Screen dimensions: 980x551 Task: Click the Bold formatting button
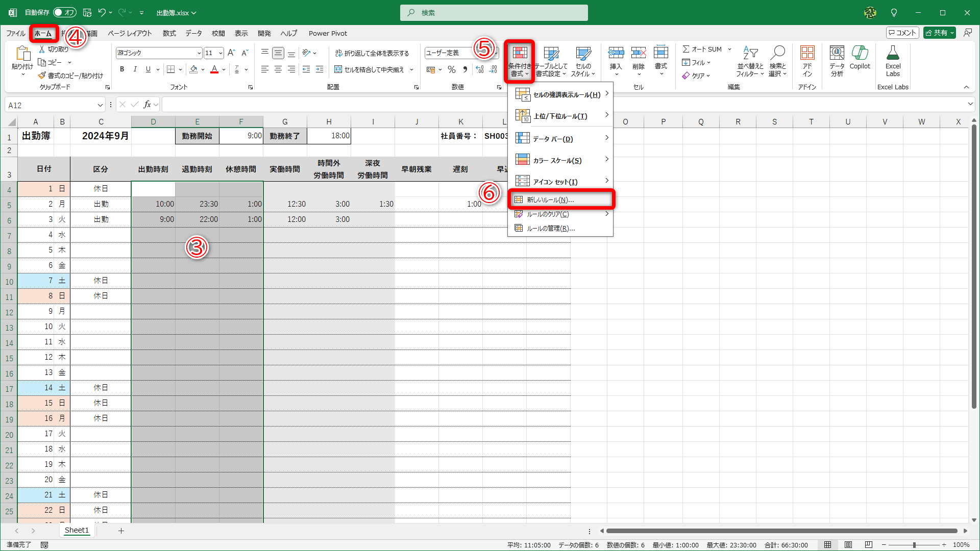pyautogui.click(x=122, y=69)
